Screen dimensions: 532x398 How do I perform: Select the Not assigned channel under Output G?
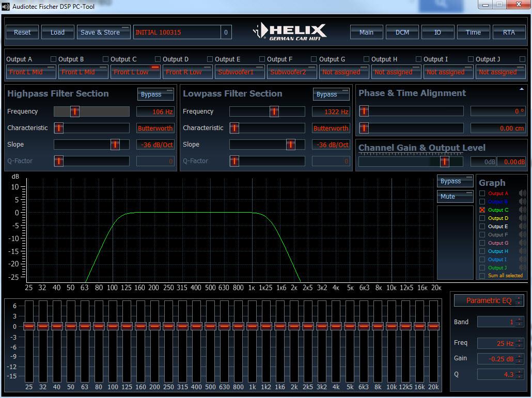[x=344, y=72]
